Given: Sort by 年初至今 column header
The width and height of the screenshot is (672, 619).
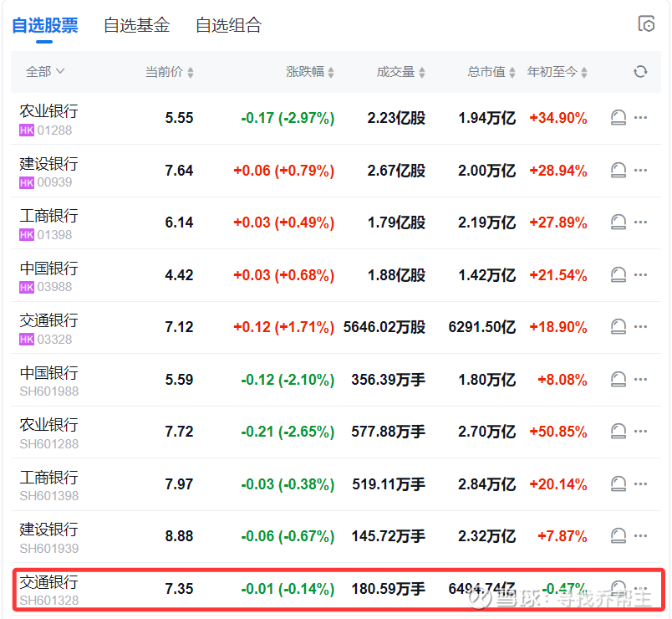Looking at the screenshot, I should (557, 72).
